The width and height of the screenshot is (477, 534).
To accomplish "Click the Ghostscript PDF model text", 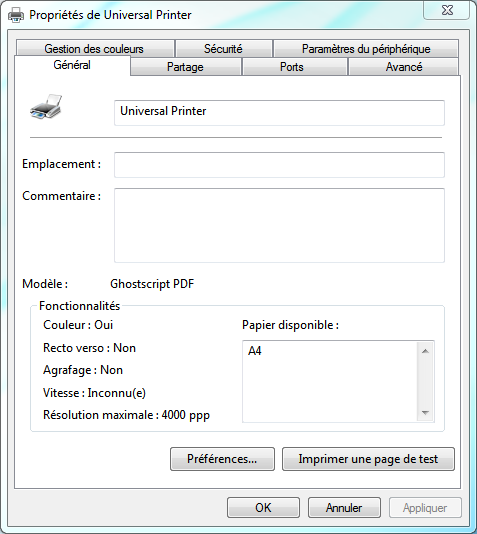I will (x=152, y=284).
